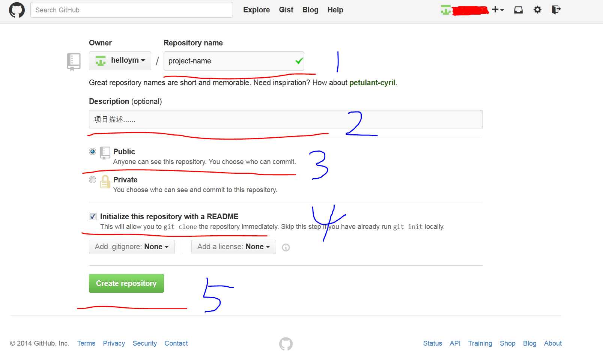Click the public repo icon next to Public
Image resolution: width=603 pixels, height=364 pixels.
point(105,153)
